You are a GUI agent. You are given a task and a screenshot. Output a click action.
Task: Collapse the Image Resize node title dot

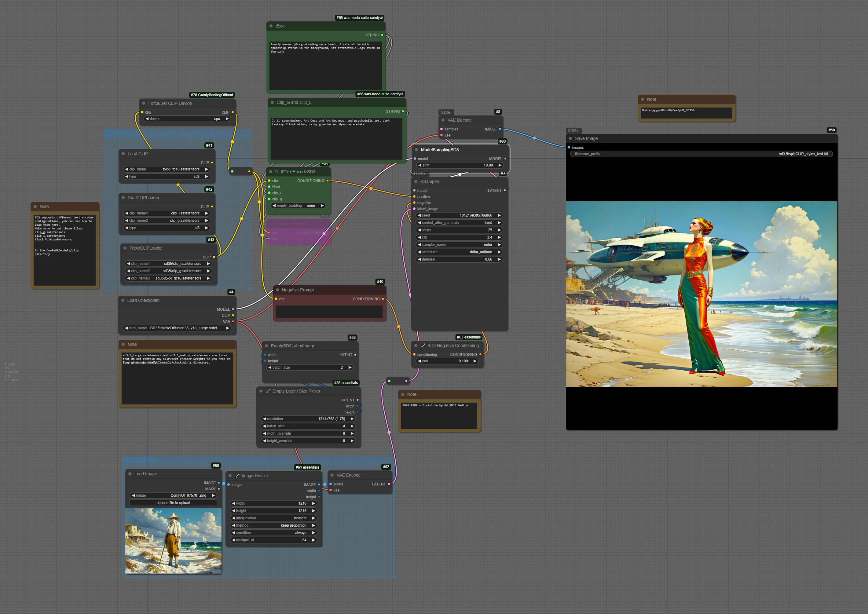[230, 476]
